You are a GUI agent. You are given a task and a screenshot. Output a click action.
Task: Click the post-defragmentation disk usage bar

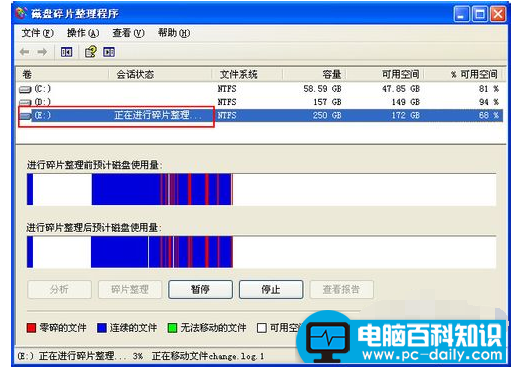point(261,252)
